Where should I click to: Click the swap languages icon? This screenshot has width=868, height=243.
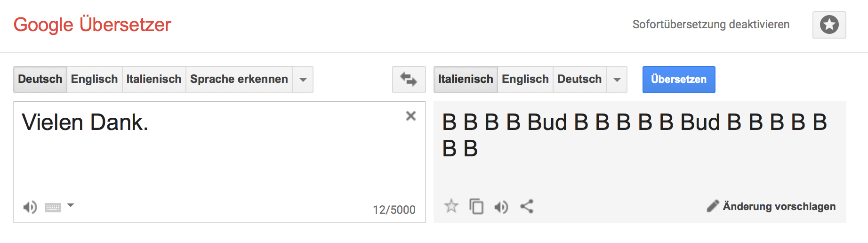point(409,79)
